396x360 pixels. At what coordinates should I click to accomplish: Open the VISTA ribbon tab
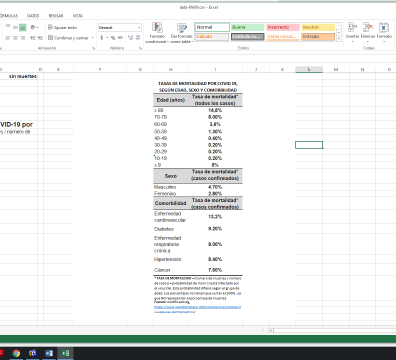78,16
